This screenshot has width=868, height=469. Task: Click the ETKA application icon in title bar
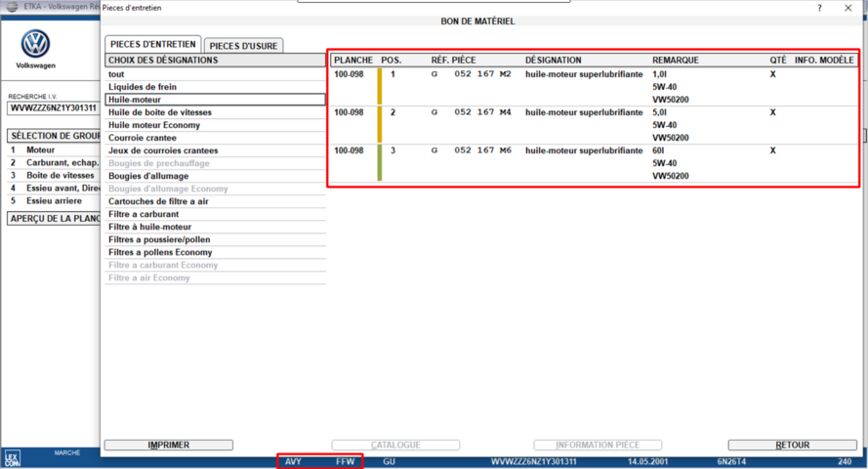pos(12,7)
